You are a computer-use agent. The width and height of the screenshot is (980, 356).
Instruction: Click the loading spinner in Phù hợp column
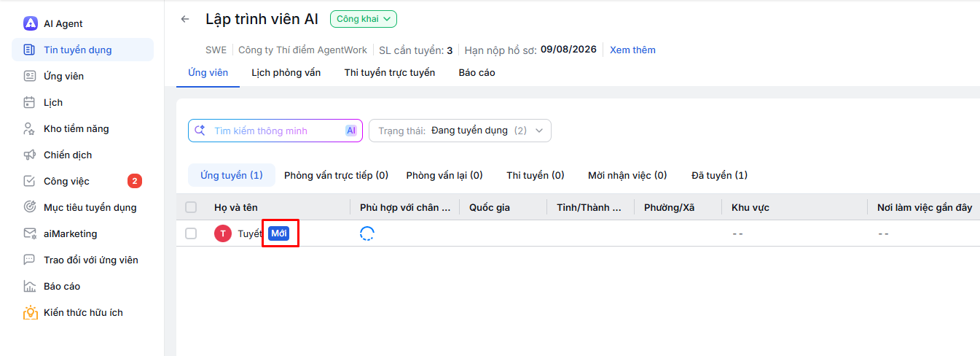pyautogui.click(x=367, y=233)
